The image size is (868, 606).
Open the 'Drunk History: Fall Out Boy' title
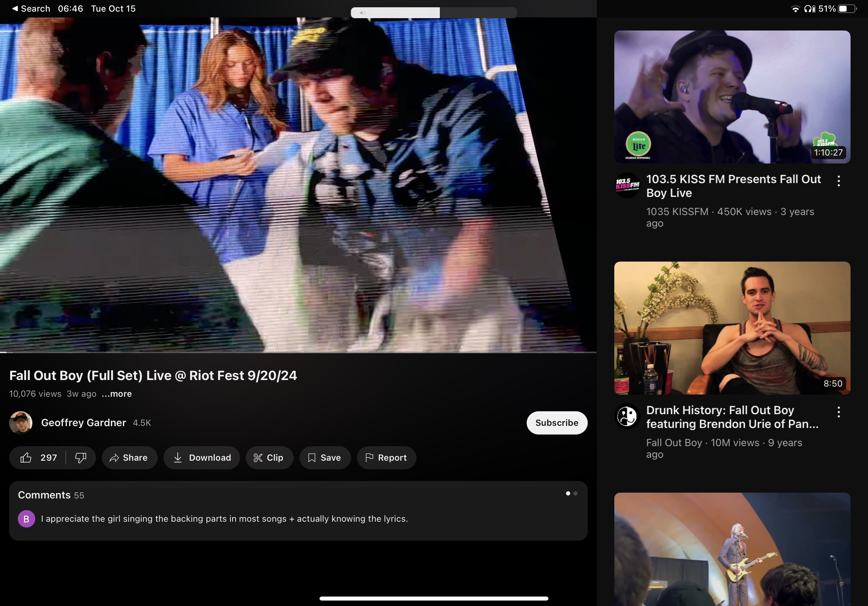click(x=732, y=417)
